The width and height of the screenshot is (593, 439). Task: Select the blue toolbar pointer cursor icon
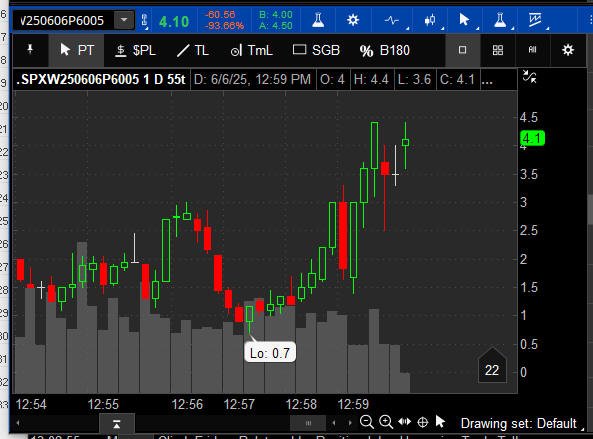click(464, 20)
